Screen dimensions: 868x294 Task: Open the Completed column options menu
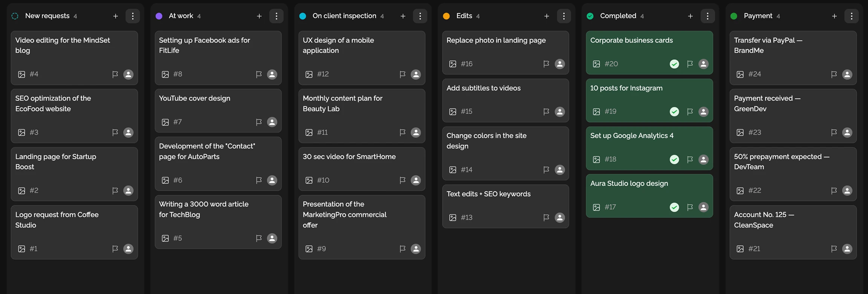707,16
